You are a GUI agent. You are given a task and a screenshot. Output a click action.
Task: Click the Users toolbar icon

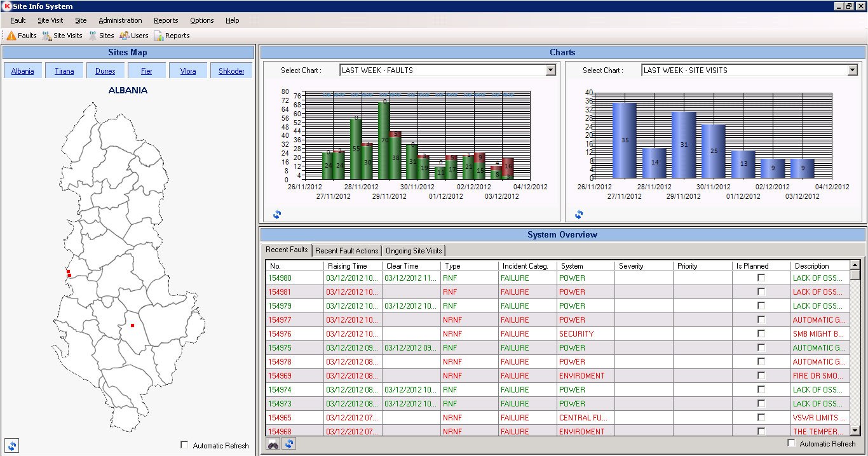click(x=124, y=36)
